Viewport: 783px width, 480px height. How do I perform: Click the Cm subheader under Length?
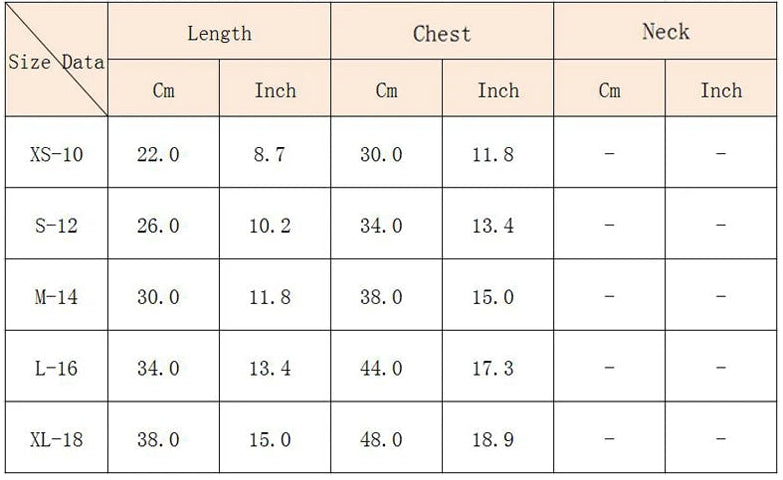coord(164,90)
